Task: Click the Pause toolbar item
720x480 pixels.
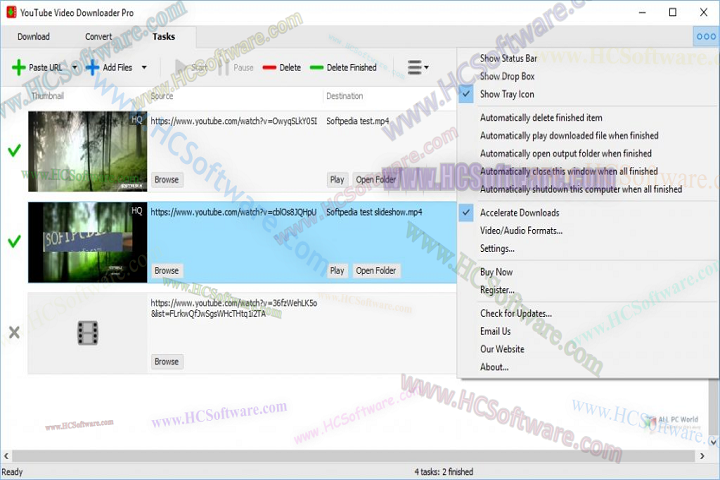Action: coord(236,68)
